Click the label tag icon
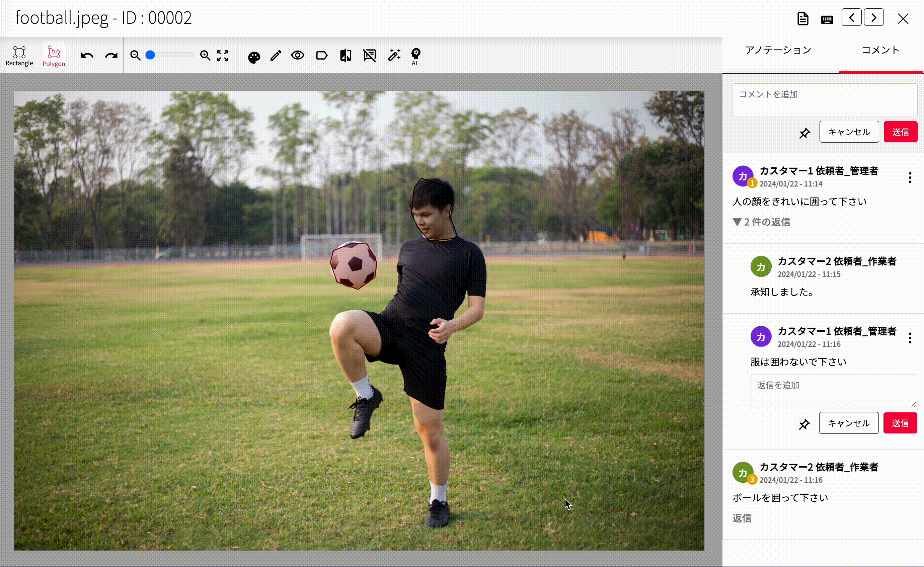Viewport: 924px width, 567px height. [321, 56]
